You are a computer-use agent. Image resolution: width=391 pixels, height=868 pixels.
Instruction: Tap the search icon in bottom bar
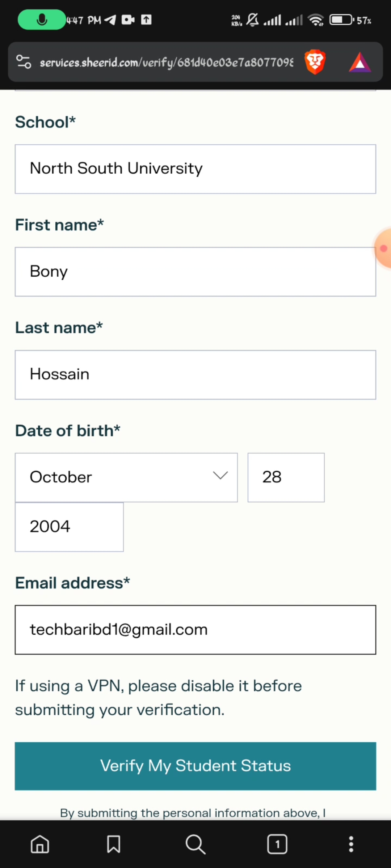point(195,844)
